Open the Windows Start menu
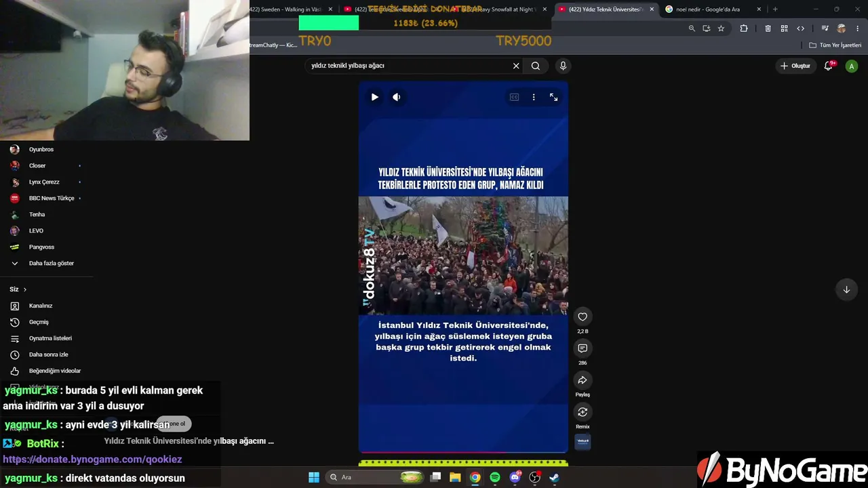The width and height of the screenshot is (868, 488). (314, 477)
